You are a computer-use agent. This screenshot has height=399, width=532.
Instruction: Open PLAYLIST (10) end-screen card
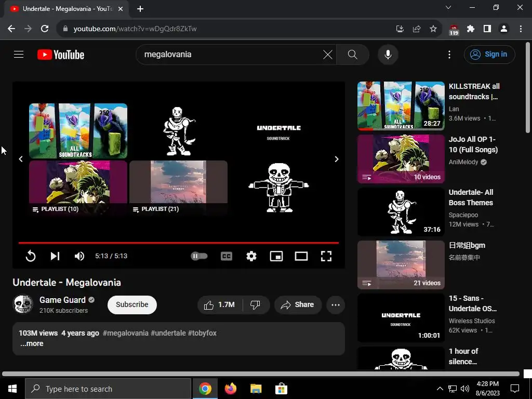coord(78,188)
